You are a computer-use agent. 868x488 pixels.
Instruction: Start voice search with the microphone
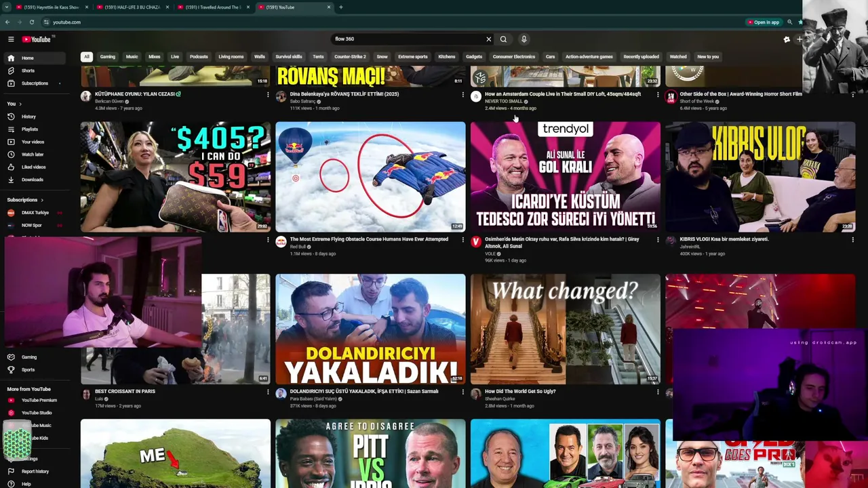pyautogui.click(x=524, y=39)
